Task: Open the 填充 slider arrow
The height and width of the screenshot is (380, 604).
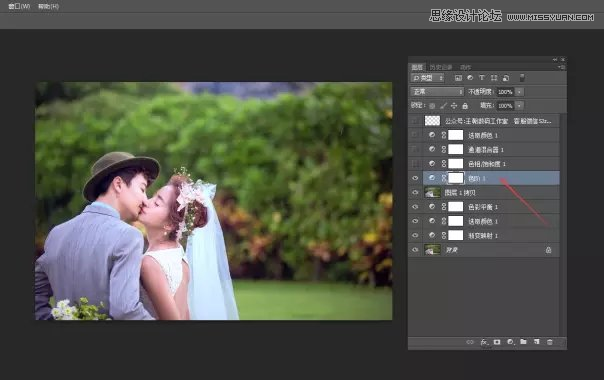Action: point(519,106)
